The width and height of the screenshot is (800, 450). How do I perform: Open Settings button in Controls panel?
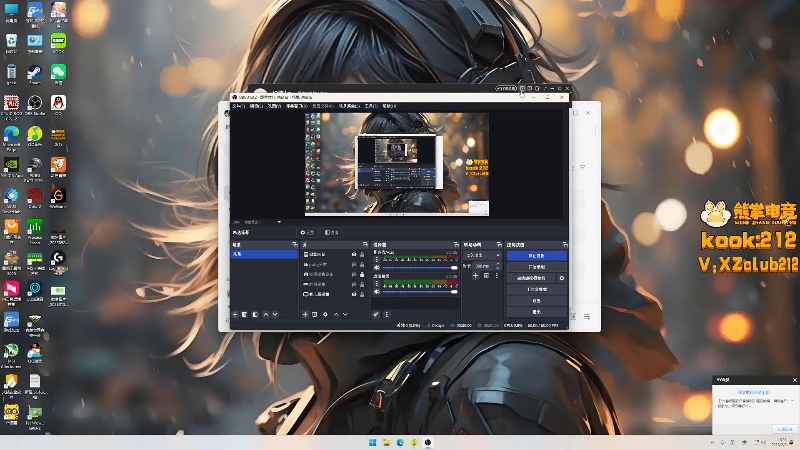[x=537, y=301]
